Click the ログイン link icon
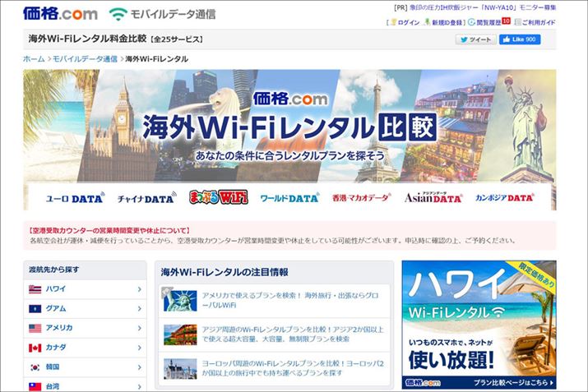The width and height of the screenshot is (588, 392). pos(393,22)
